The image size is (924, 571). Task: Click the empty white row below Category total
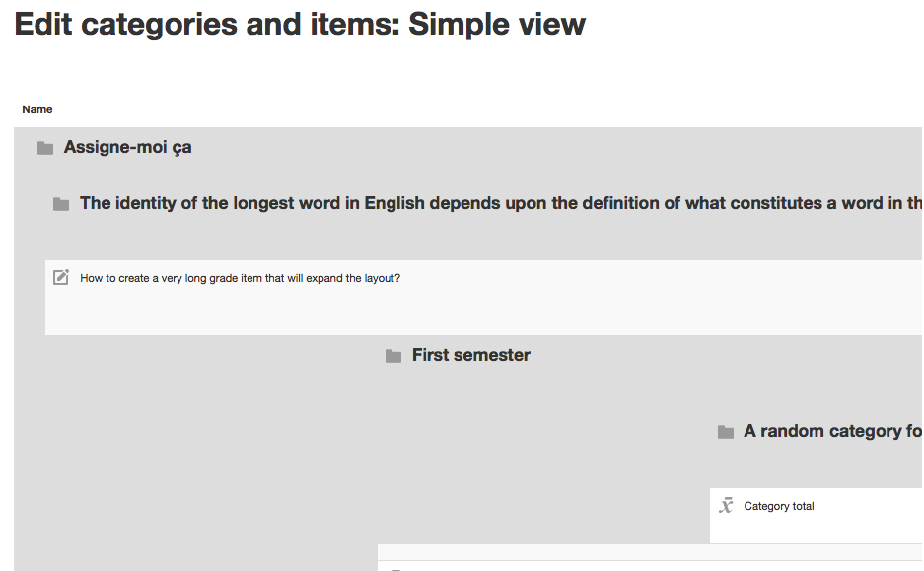pyautogui.click(x=650, y=552)
